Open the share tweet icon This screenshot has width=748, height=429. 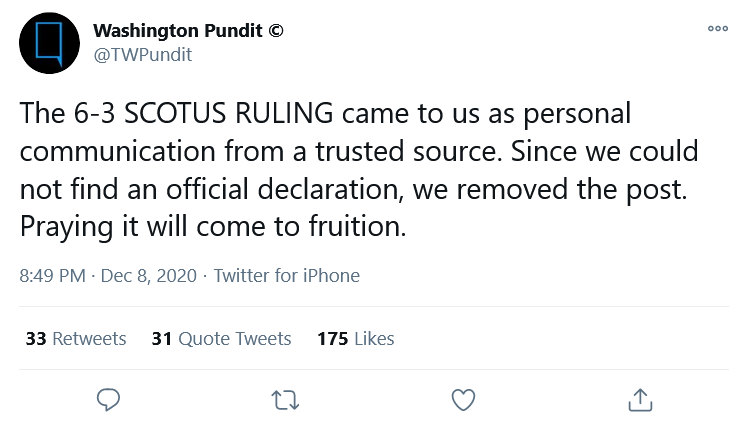point(640,400)
